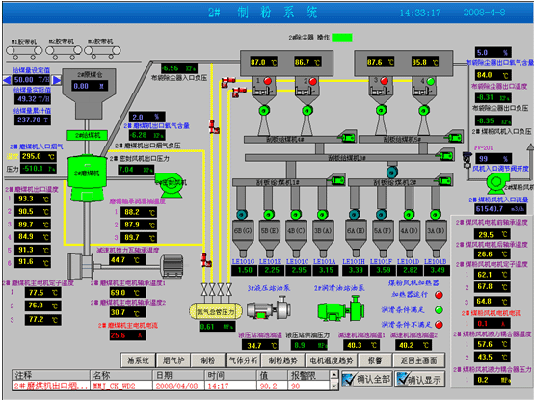Click the 2# belt conveyor icon
The height and width of the screenshot is (400, 534).
coord(64,51)
